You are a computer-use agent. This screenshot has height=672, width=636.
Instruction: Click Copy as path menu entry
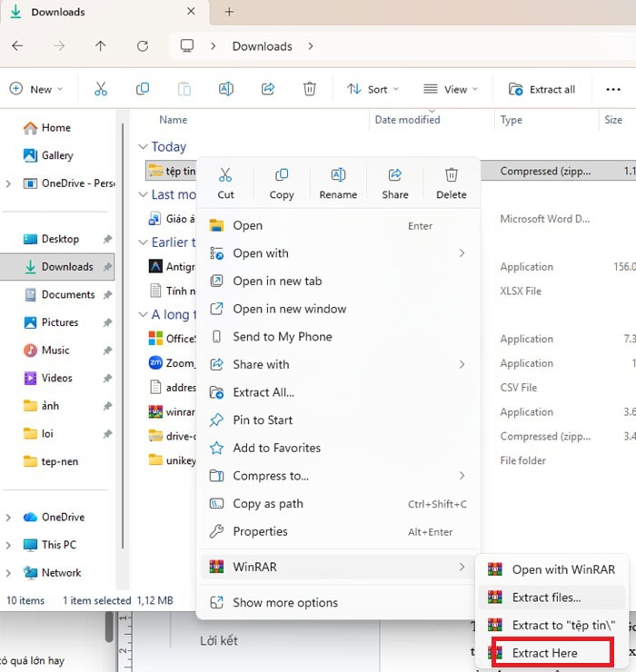268,504
